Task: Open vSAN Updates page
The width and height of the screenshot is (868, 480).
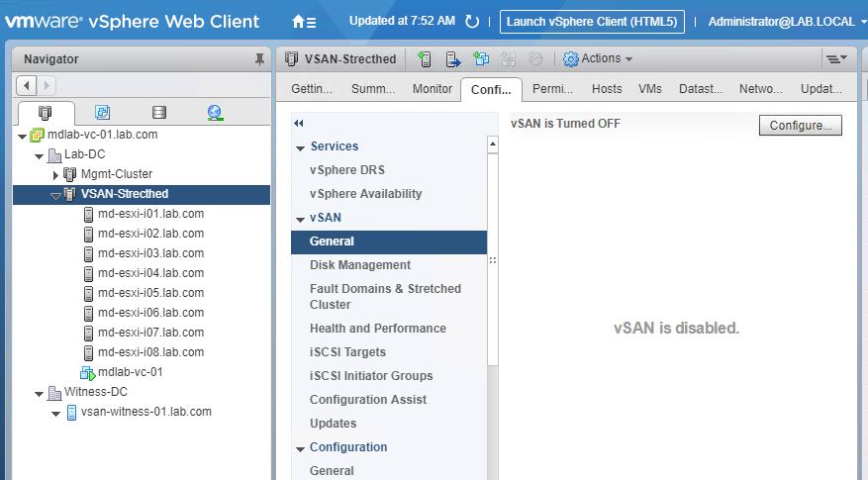Action: [333, 424]
